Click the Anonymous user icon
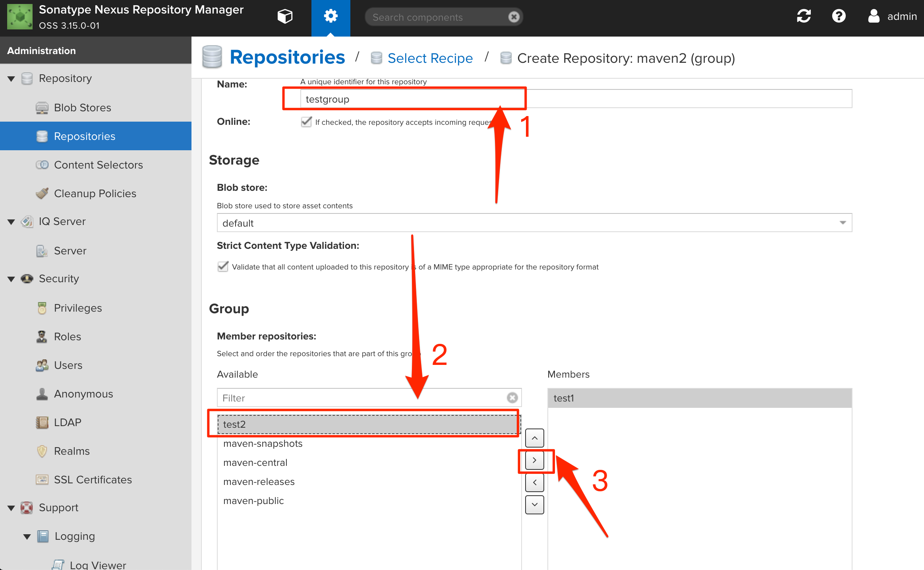 pyautogui.click(x=42, y=394)
